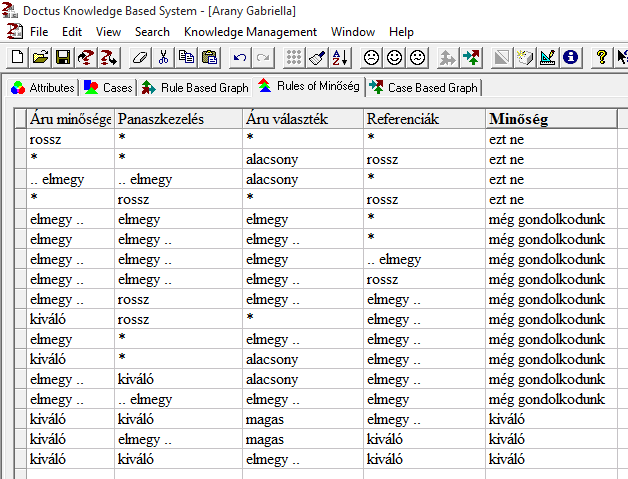Viewport: 628px width, 479px height.
Task: Click the happy smiley face icon
Action: pyautogui.click(x=395, y=57)
